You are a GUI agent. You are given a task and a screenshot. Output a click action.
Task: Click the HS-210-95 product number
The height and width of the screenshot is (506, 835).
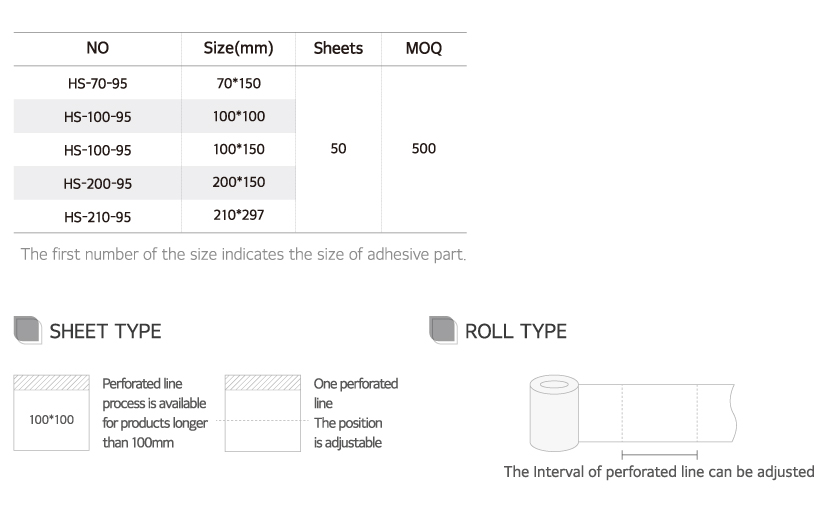point(98,216)
